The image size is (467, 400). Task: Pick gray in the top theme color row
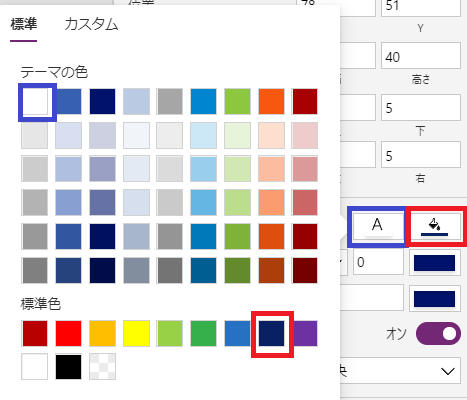click(x=170, y=102)
